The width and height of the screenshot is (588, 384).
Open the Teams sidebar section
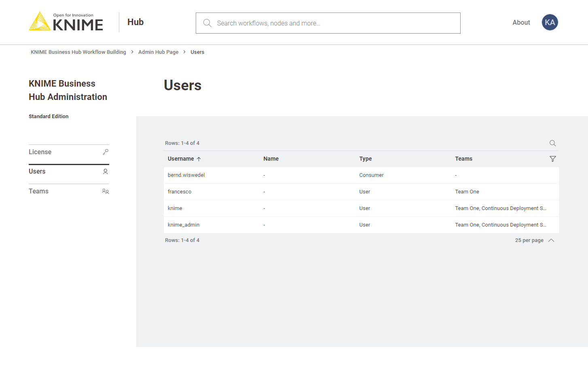[x=39, y=191]
